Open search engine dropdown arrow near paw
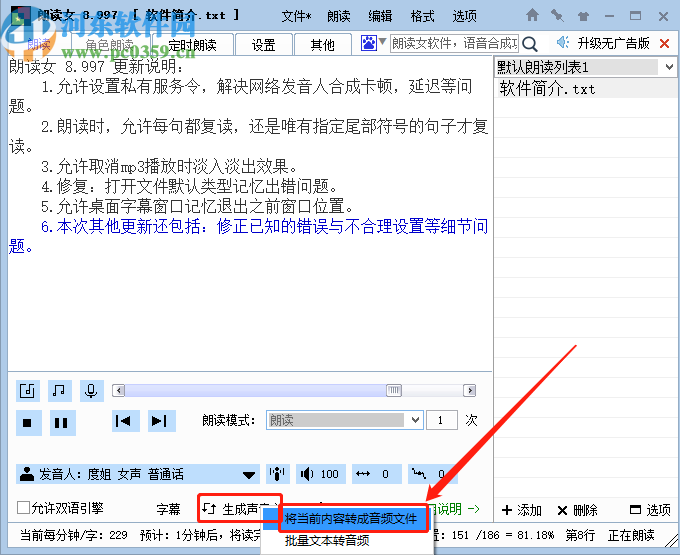 coord(382,41)
